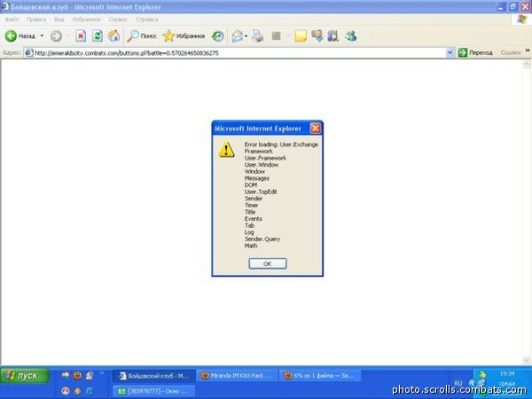Open the Справка menu
The height and width of the screenshot is (399, 532).
point(146,20)
